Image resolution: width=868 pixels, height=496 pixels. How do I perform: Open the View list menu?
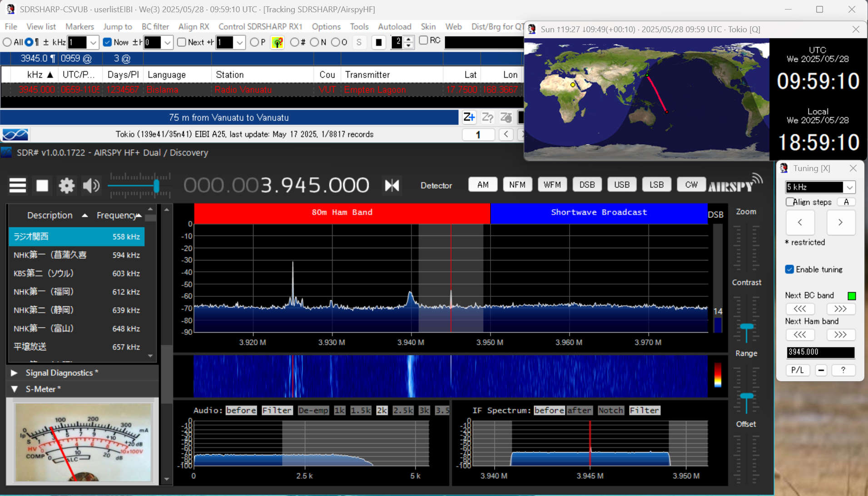(x=41, y=27)
